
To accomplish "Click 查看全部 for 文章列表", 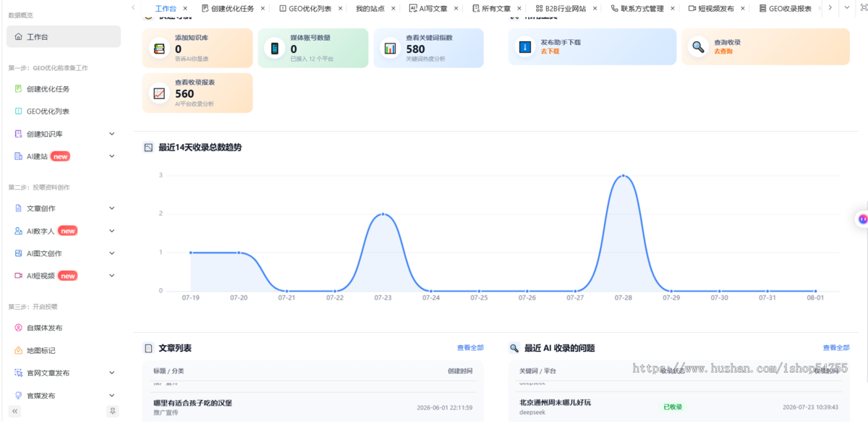I will (x=470, y=348).
